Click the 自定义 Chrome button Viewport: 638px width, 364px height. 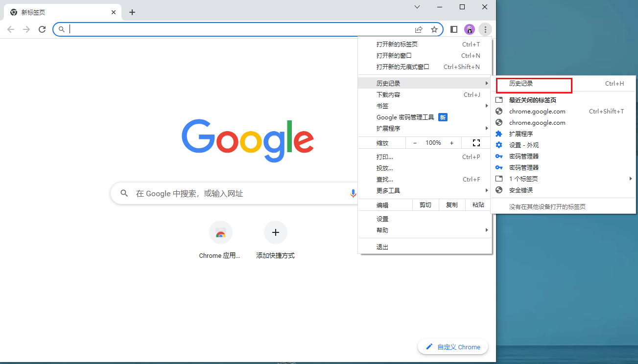(x=453, y=347)
